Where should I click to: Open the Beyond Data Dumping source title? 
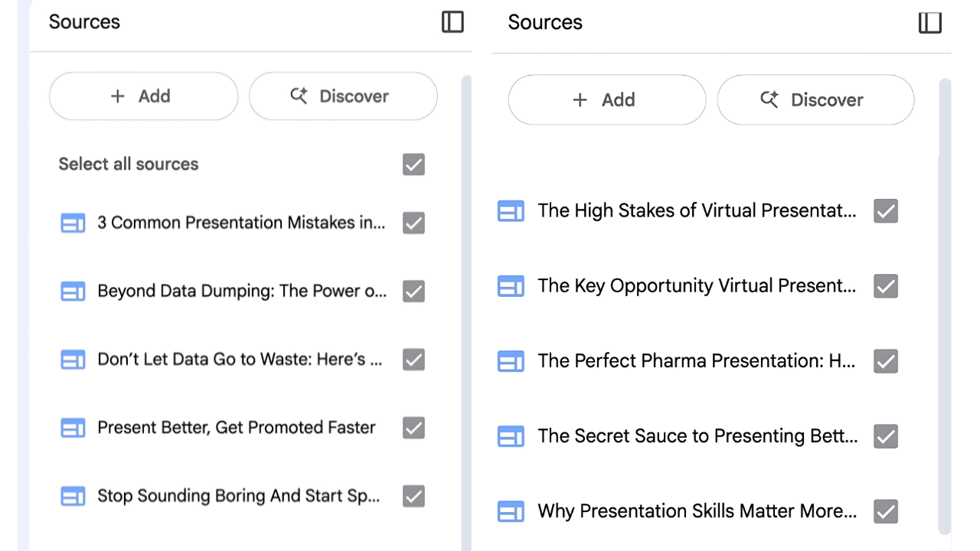[242, 292]
